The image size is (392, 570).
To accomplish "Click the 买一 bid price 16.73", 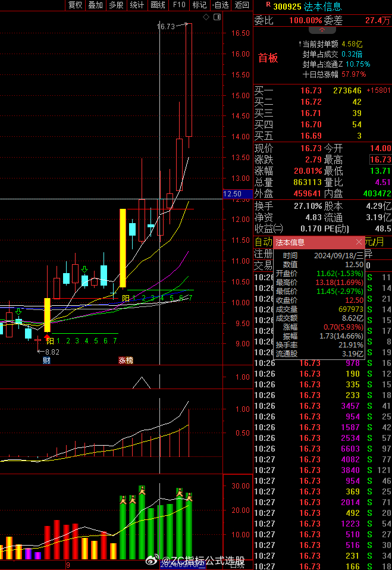I will pos(311,90).
